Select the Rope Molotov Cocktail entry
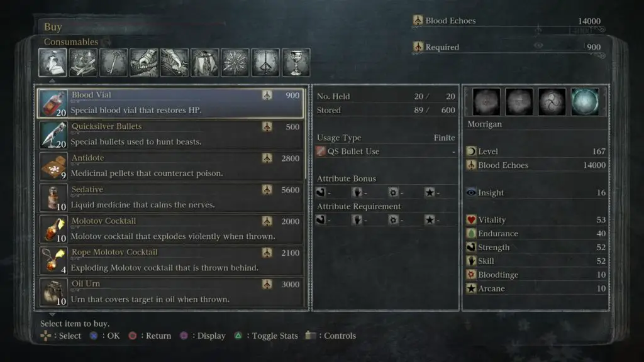The width and height of the screenshot is (644, 362). 171,261
